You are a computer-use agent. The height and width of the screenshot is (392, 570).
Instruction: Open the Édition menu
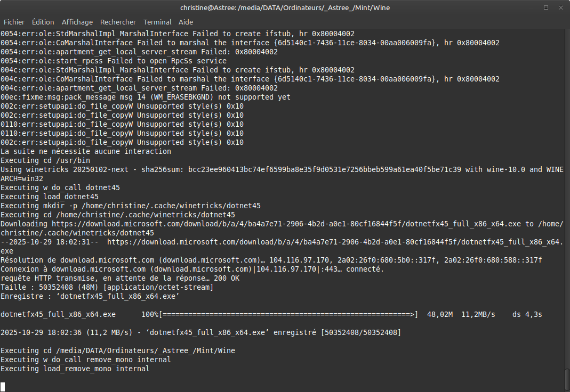point(43,22)
